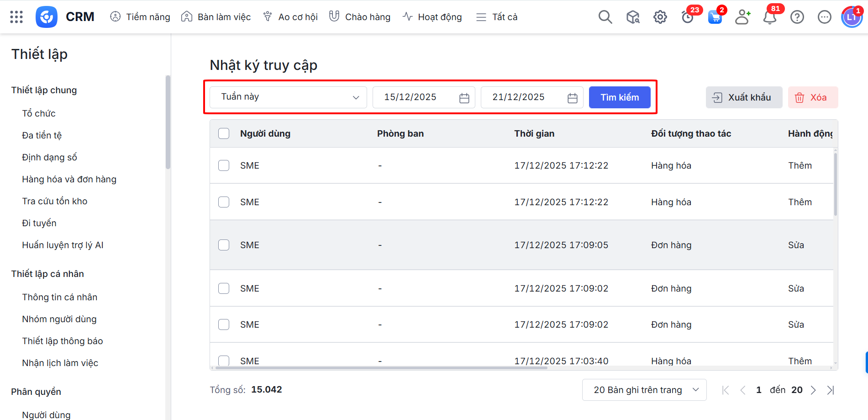Open the notifications bell

(770, 17)
